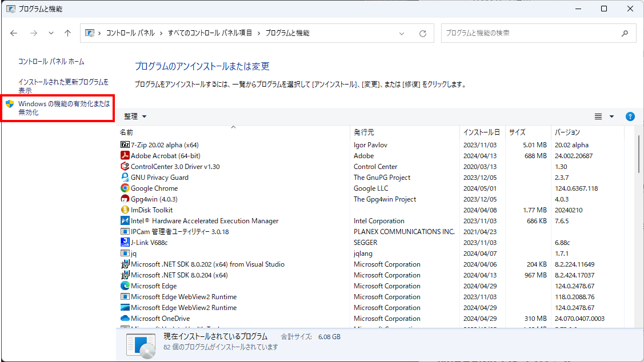Click the view layout icon in toolbar
The height and width of the screenshot is (362, 644).
[x=598, y=116]
